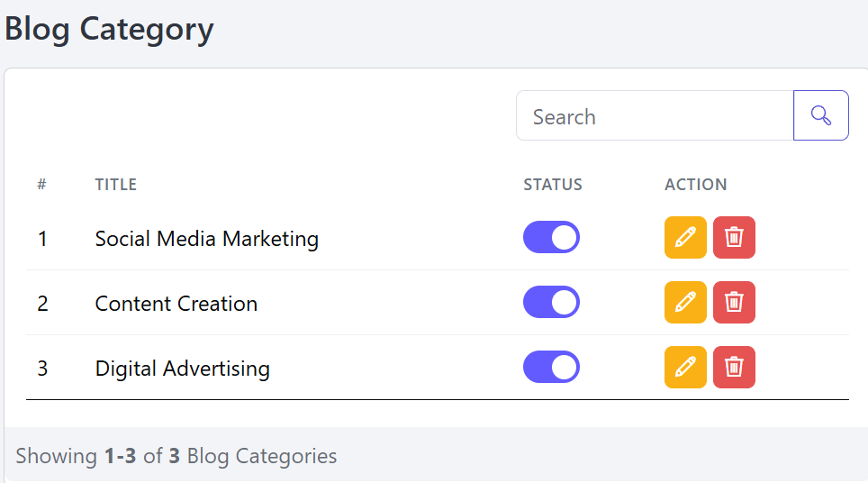Click the # column header

[41, 185]
